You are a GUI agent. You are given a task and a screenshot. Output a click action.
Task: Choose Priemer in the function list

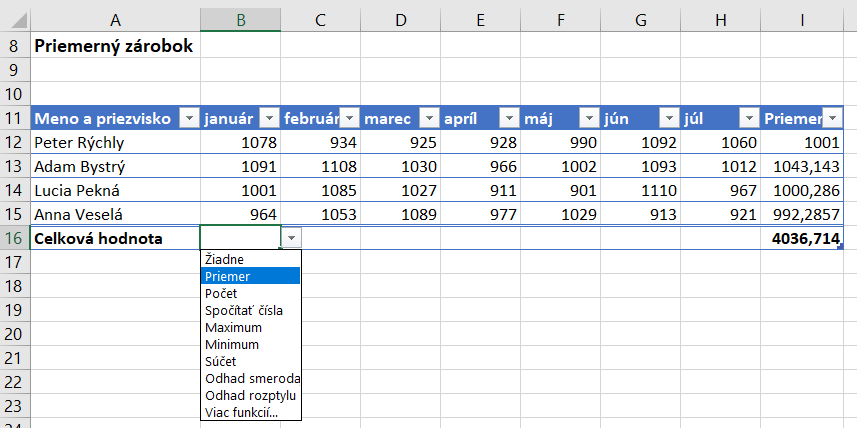(x=227, y=276)
